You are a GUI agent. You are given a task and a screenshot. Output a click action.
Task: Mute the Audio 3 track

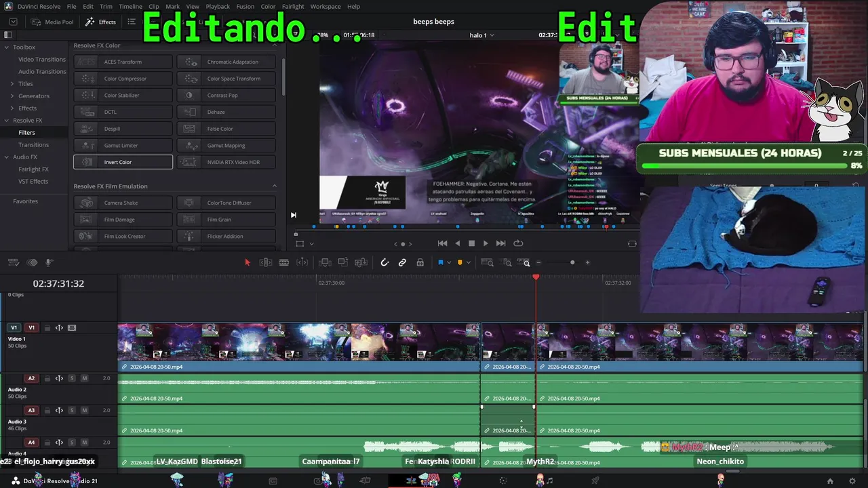tap(84, 410)
